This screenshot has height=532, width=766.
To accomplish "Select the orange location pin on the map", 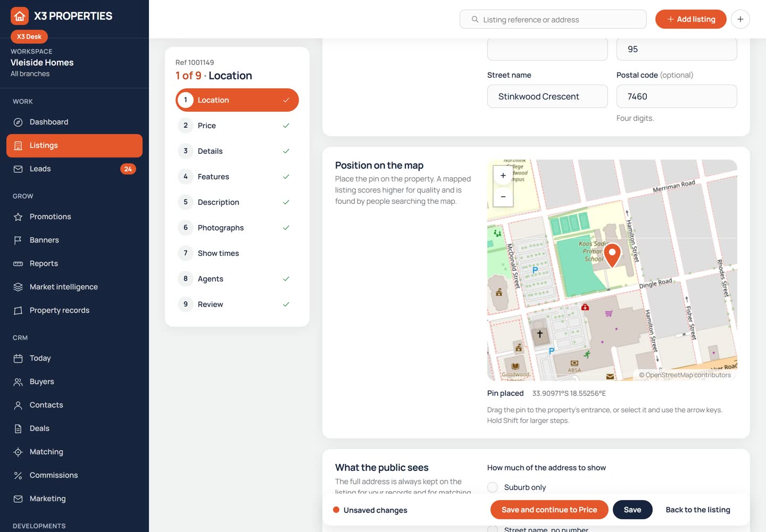I will [x=612, y=255].
